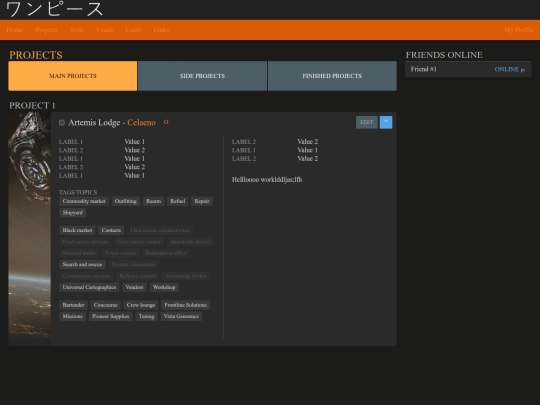Screen dimensions: 540x405
Task: Open the My Profile link
Action: pos(519,30)
